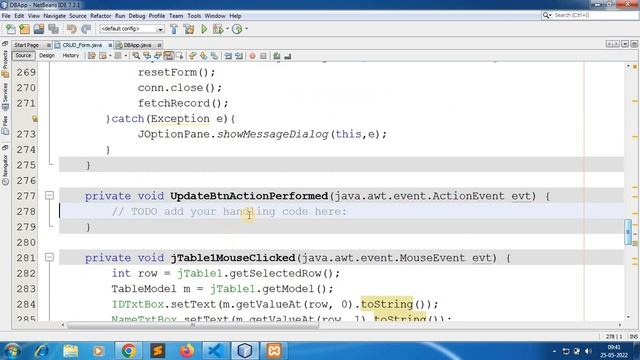Screen dimensions: 640x360
Task: Open the Services side panel
Action: pos(5,97)
